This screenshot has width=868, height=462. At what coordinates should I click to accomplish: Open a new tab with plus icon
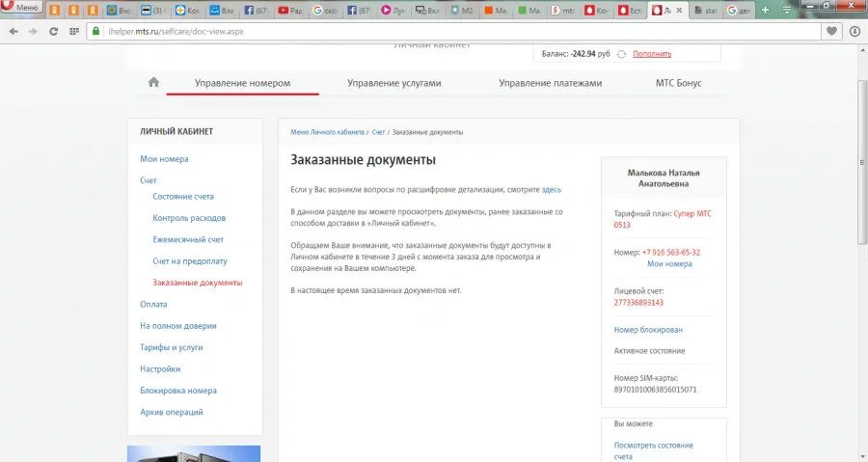765,10
